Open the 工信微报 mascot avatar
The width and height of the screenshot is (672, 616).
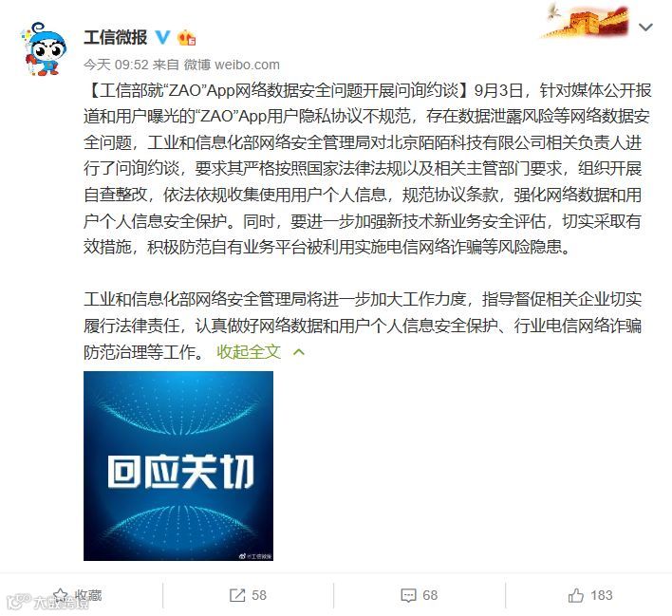[x=44, y=49]
